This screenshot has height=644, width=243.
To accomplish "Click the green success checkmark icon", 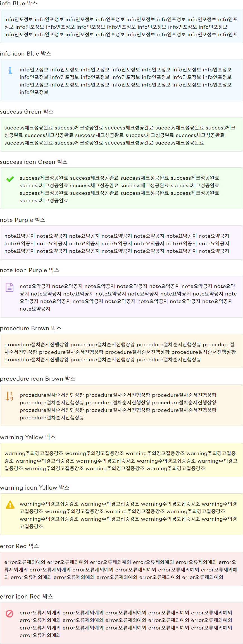I will coord(10,179).
